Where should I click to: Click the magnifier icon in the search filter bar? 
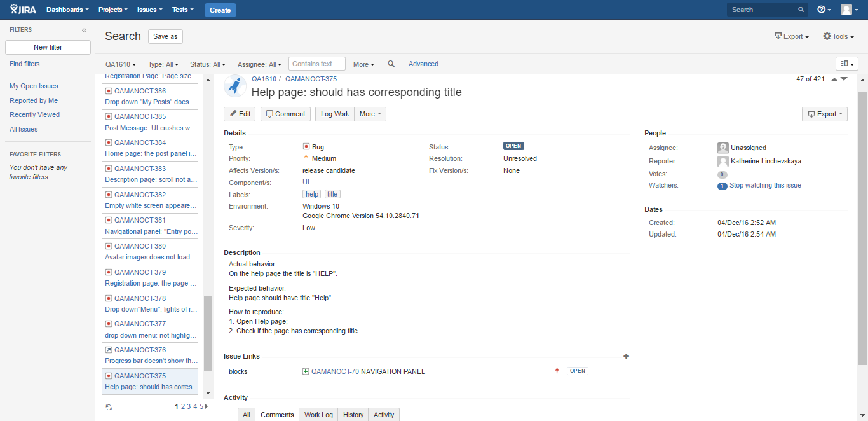(391, 64)
